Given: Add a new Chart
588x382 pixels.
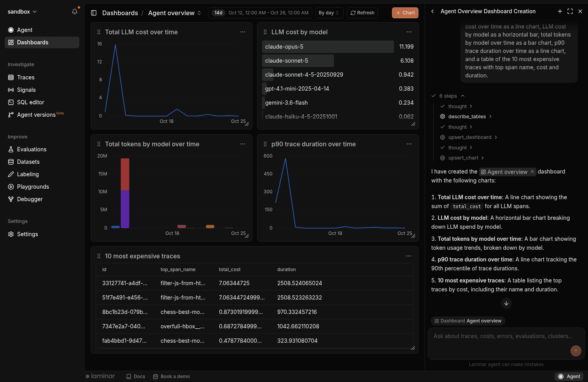Looking at the screenshot, I should click(x=405, y=13).
